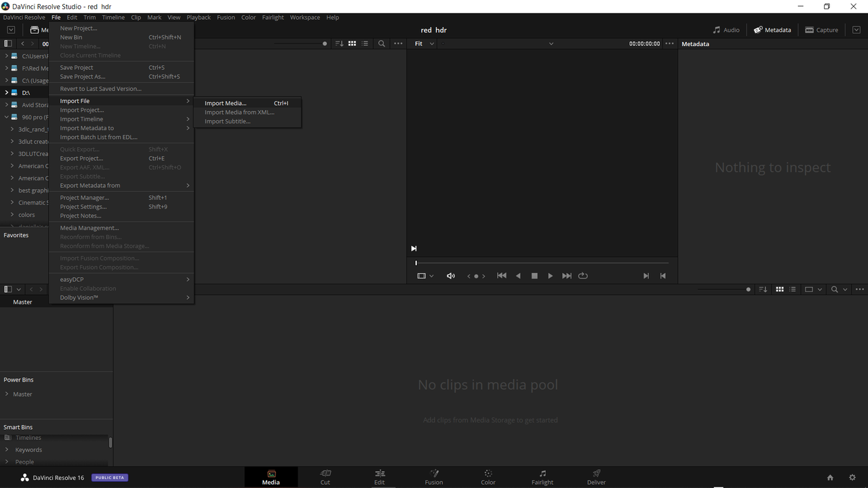The width and height of the screenshot is (868, 488).
Task: Open the Color page icon
Action: coord(488,477)
